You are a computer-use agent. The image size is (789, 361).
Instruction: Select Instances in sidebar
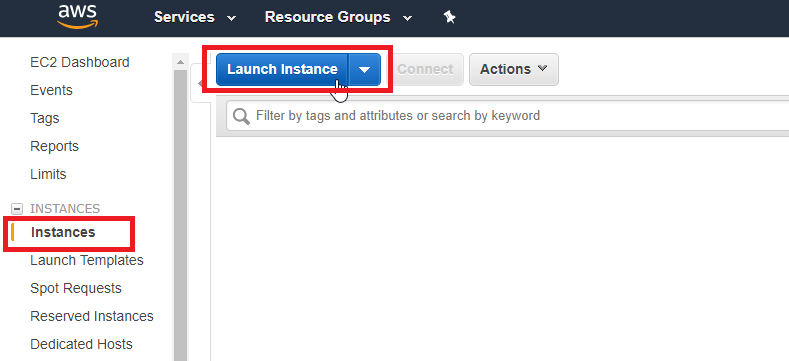click(x=63, y=232)
